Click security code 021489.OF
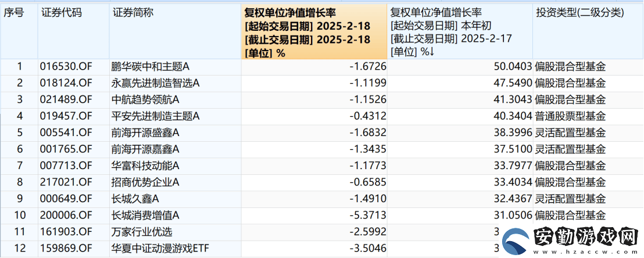The height and width of the screenshot is (258, 644). coord(66,100)
